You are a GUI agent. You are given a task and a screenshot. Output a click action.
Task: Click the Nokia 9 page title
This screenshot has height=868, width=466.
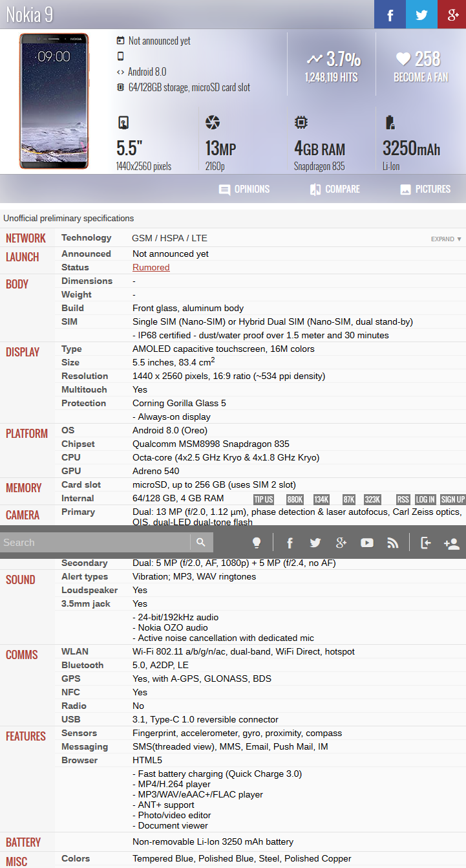click(x=29, y=15)
